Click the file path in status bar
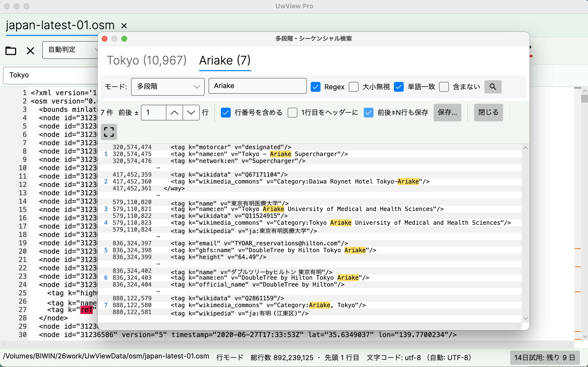 [106, 356]
